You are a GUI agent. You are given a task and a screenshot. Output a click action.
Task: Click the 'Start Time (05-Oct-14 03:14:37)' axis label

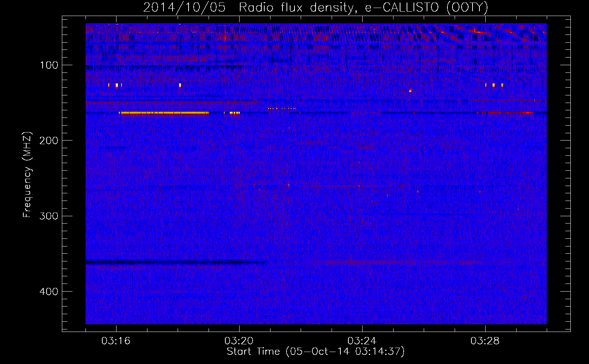click(316, 352)
